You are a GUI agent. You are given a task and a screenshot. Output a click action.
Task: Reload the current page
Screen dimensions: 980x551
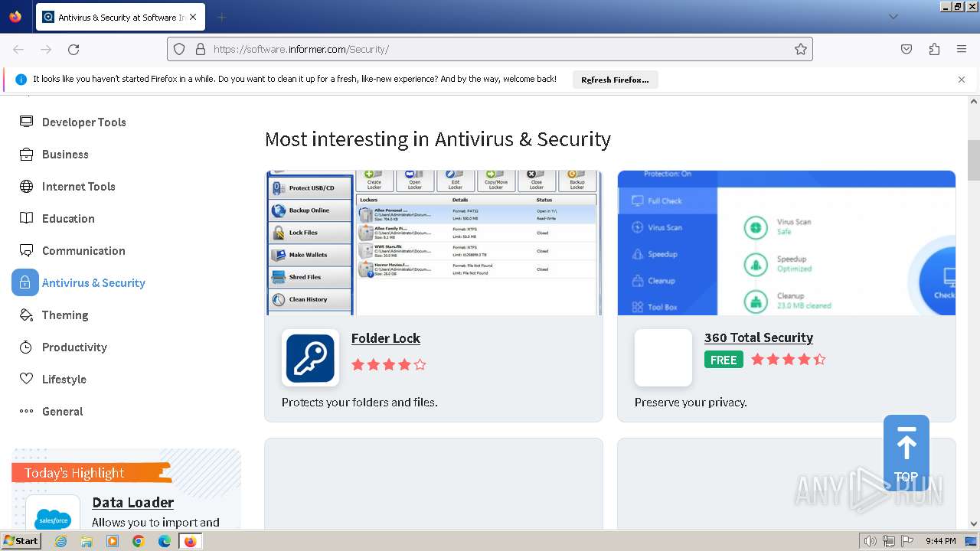[73, 49]
